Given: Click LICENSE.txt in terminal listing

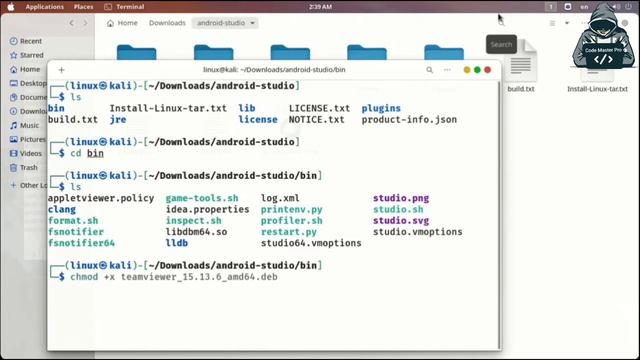Looking at the screenshot, I should point(319,109).
